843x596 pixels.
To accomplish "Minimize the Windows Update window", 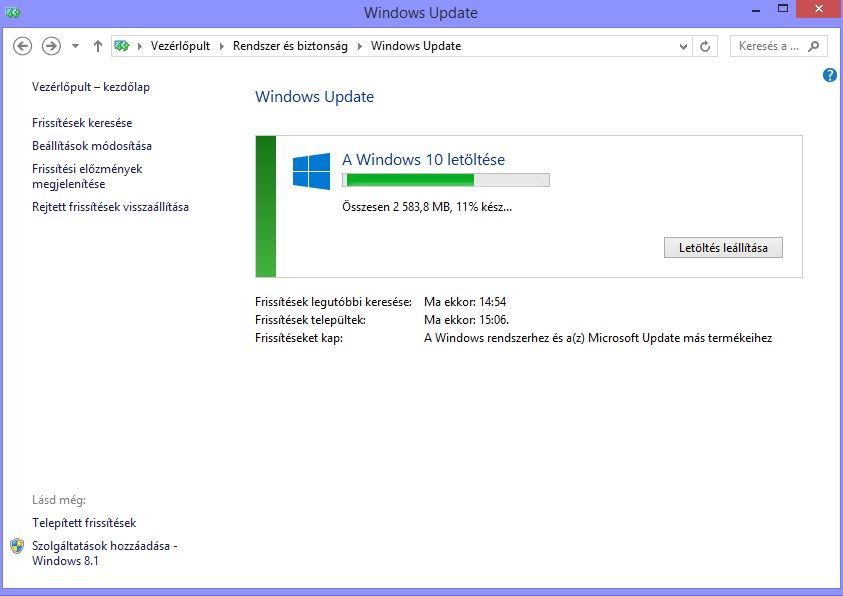I will pyautogui.click(x=756, y=11).
